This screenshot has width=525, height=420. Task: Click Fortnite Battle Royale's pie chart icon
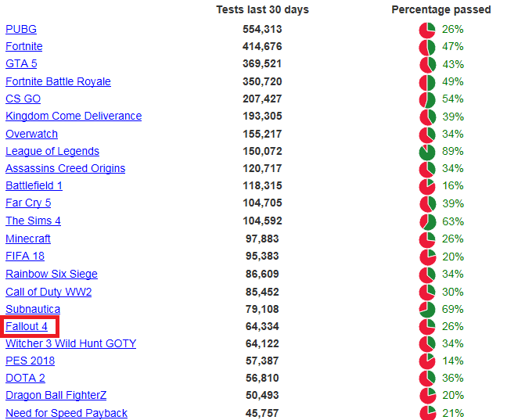coord(427,82)
